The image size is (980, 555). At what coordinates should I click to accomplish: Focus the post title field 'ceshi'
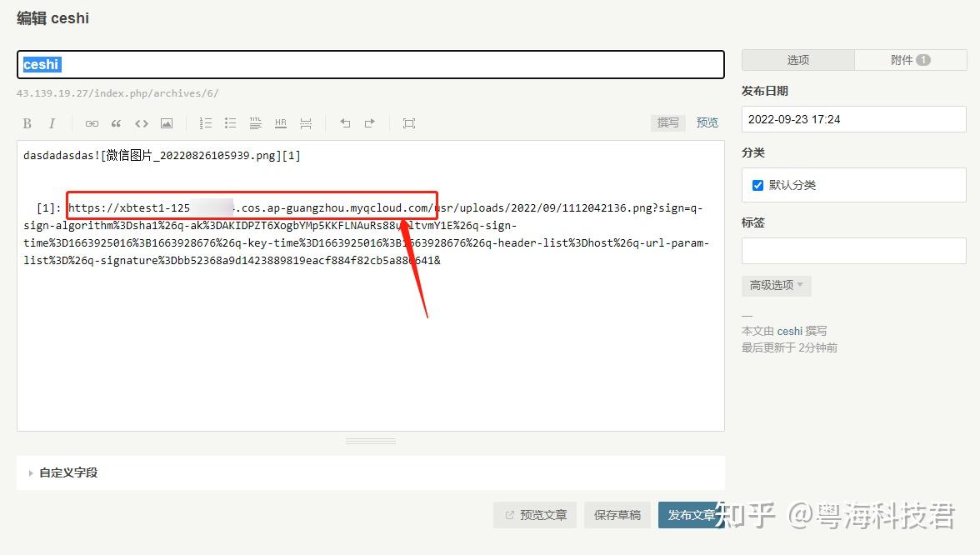[371, 64]
